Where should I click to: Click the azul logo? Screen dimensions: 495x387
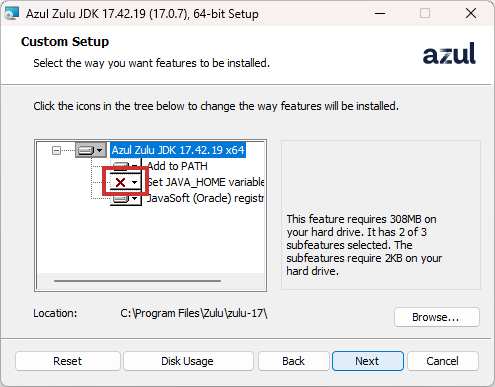click(x=449, y=53)
